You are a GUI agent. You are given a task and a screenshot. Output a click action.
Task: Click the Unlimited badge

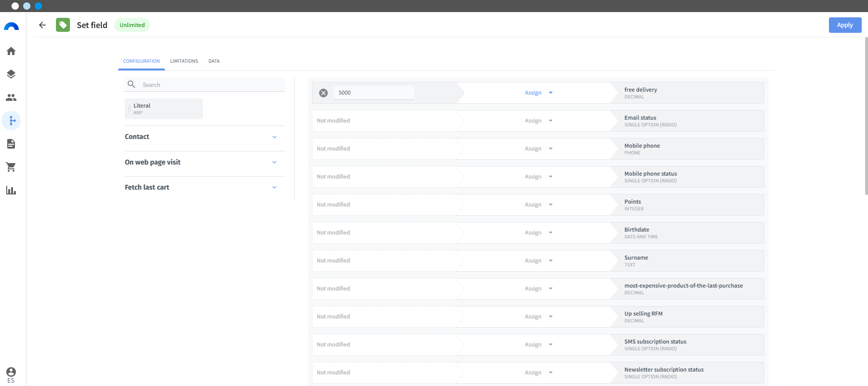click(x=132, y=25)
